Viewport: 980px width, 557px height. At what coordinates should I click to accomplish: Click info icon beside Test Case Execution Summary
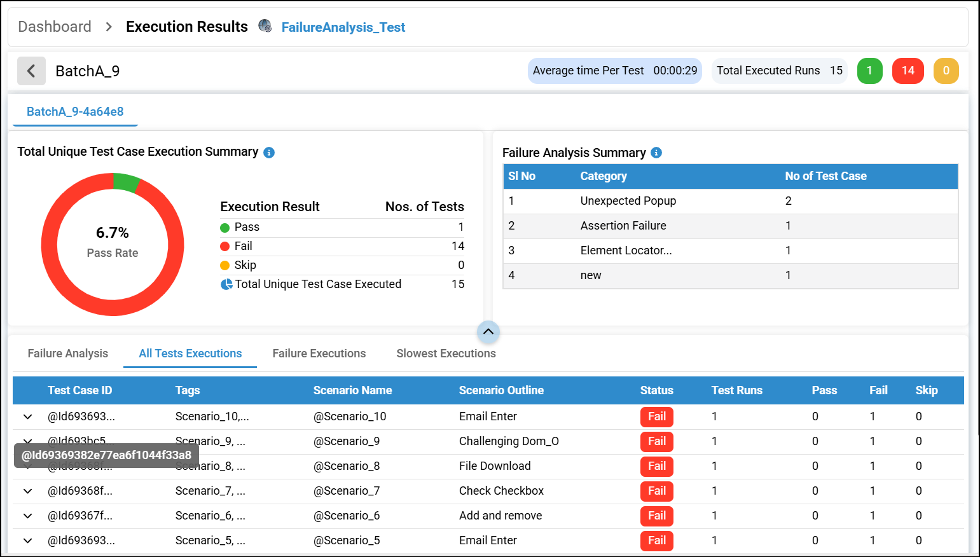tap(269, 153)
